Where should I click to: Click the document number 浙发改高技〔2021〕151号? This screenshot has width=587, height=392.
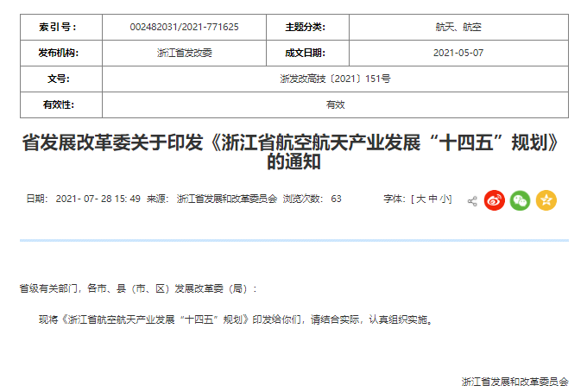335,79
